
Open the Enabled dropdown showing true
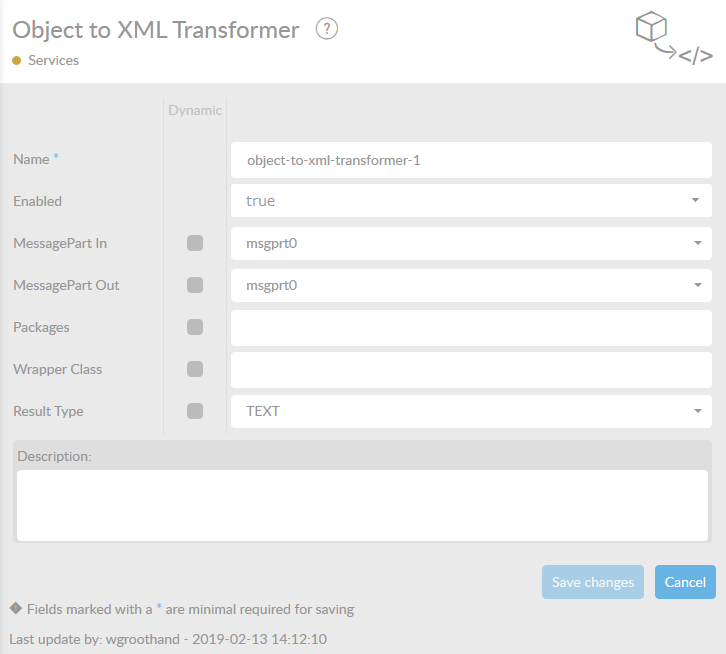(x=471, y=201)
